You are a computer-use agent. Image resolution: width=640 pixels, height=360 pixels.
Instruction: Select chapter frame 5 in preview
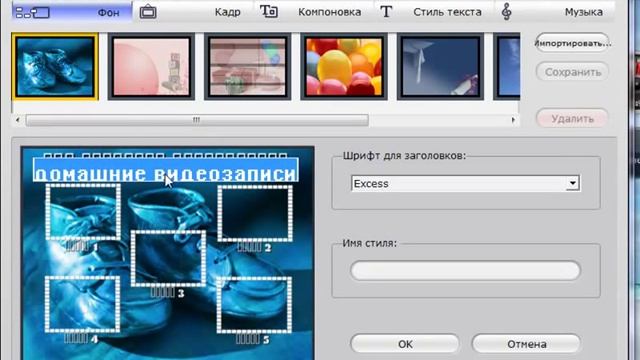tap(254, 305)
